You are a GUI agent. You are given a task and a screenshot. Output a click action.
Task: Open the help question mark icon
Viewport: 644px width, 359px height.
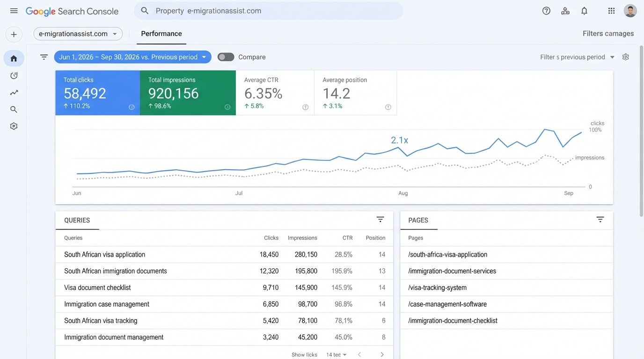546,11
